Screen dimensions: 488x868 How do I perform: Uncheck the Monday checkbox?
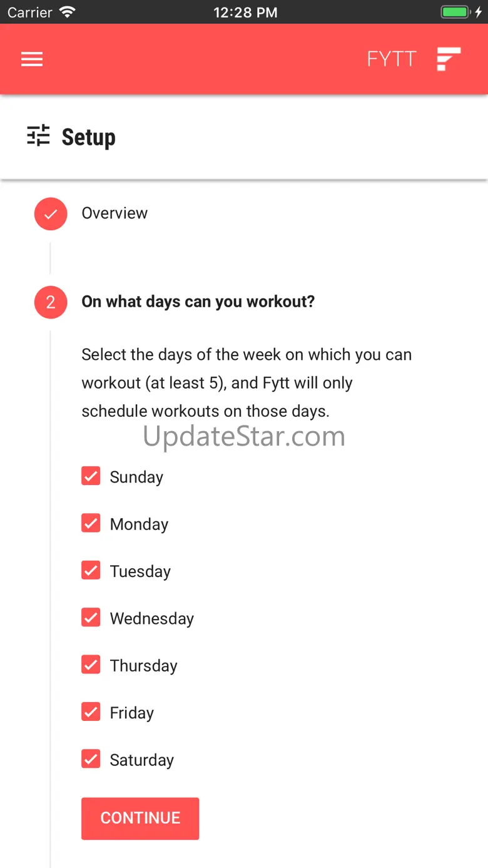pyautogui.click(x=91, y=523)
